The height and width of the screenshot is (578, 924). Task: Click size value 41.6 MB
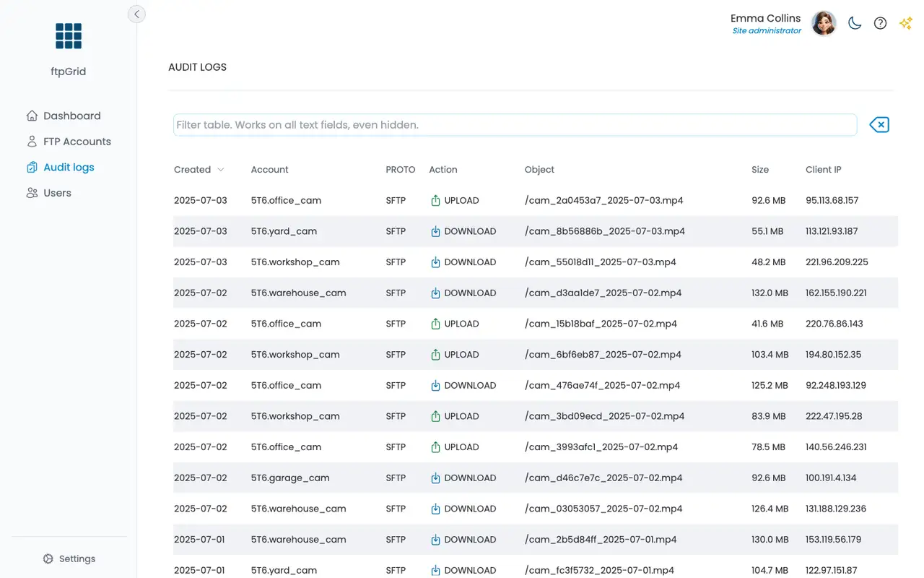coord(767,324)
